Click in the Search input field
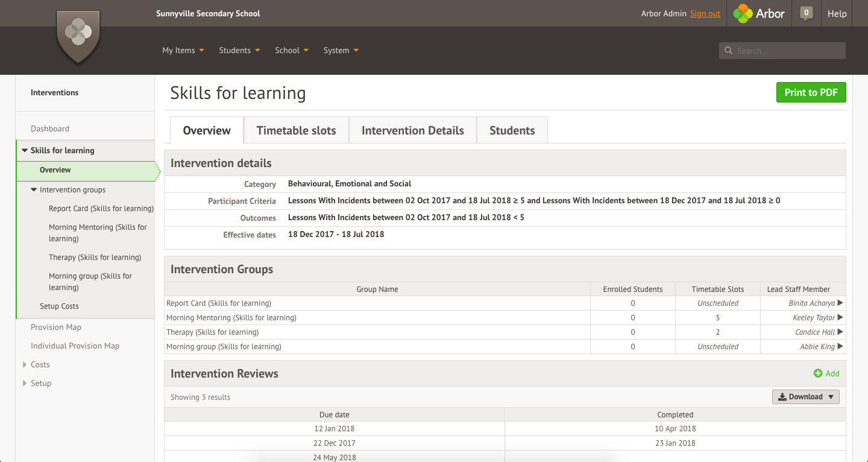The width and height of the screenshot is (868, 462). 787,51
